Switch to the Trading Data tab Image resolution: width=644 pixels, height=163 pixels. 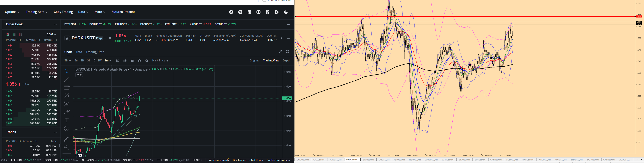(95, 52)
